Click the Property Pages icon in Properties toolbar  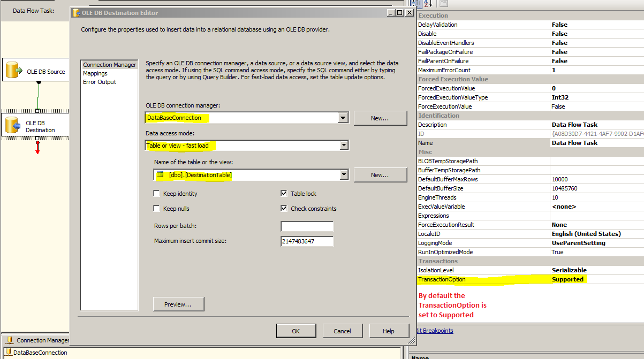443,4
